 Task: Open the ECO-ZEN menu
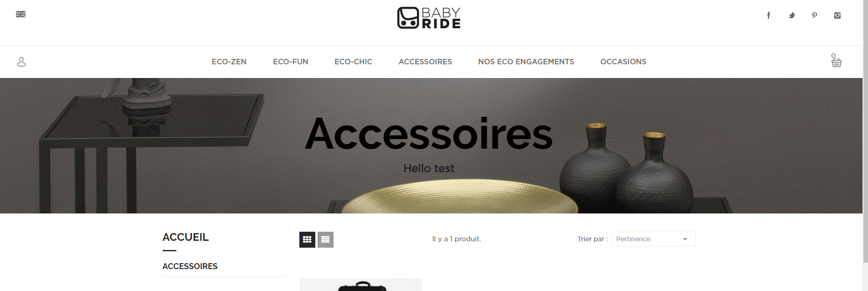click(229, 62)
